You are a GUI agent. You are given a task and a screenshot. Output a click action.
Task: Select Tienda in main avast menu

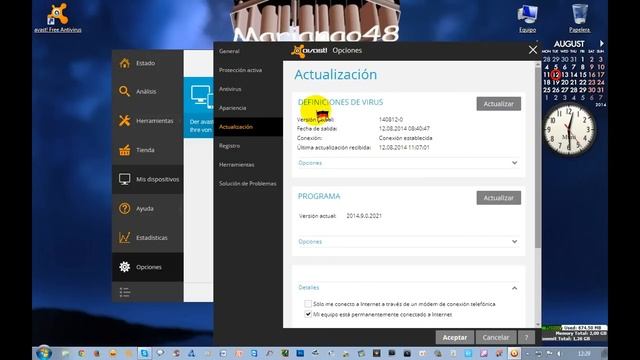[x=145, y=150]
